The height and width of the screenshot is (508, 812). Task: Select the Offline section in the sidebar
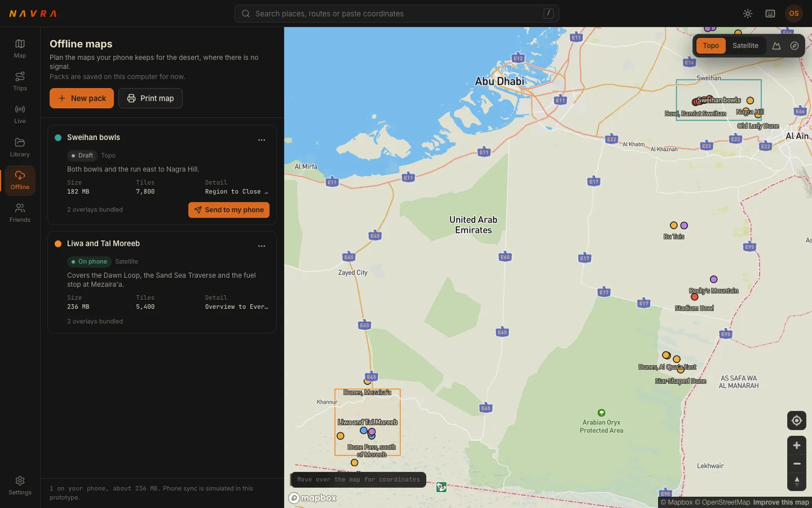click(20, 180)
